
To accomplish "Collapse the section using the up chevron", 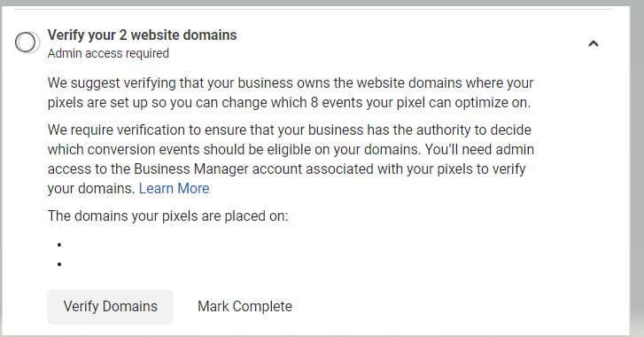I will click(x=594, y=43).
